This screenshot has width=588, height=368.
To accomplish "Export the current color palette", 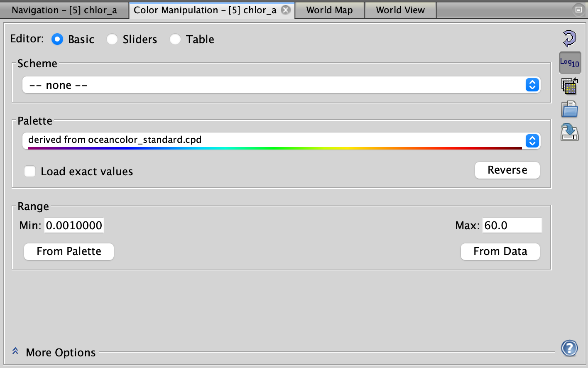I will [570, 132].
